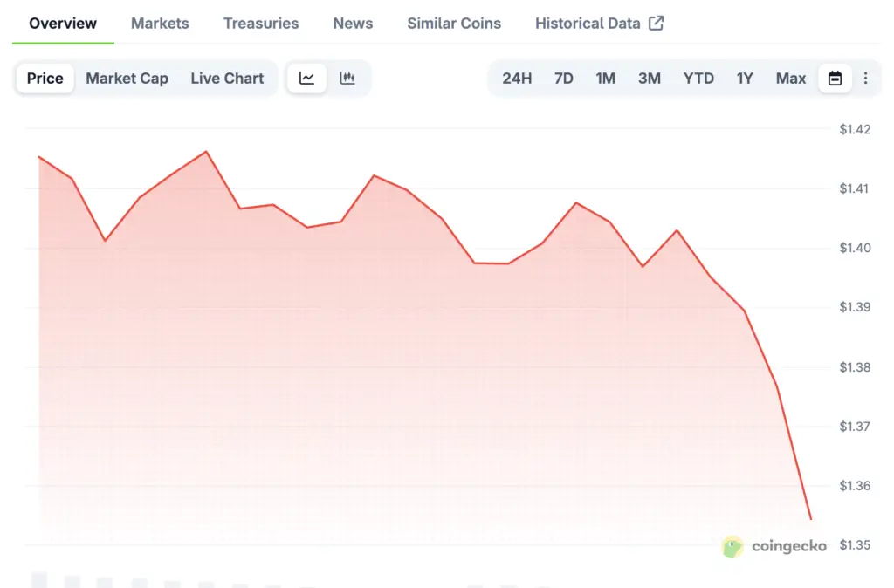The image size is (894, 588).
Task: Choose the YTD time range
Action: pos(698,79)
